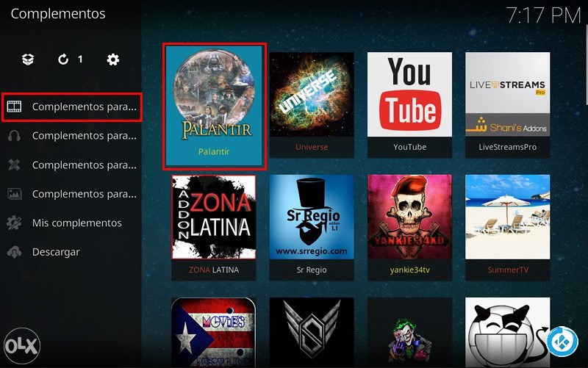Image resolution: width=588 pixels, height=368 pixels.
Task: Select the picture add-ons image icon
Action: click(14, 194)
